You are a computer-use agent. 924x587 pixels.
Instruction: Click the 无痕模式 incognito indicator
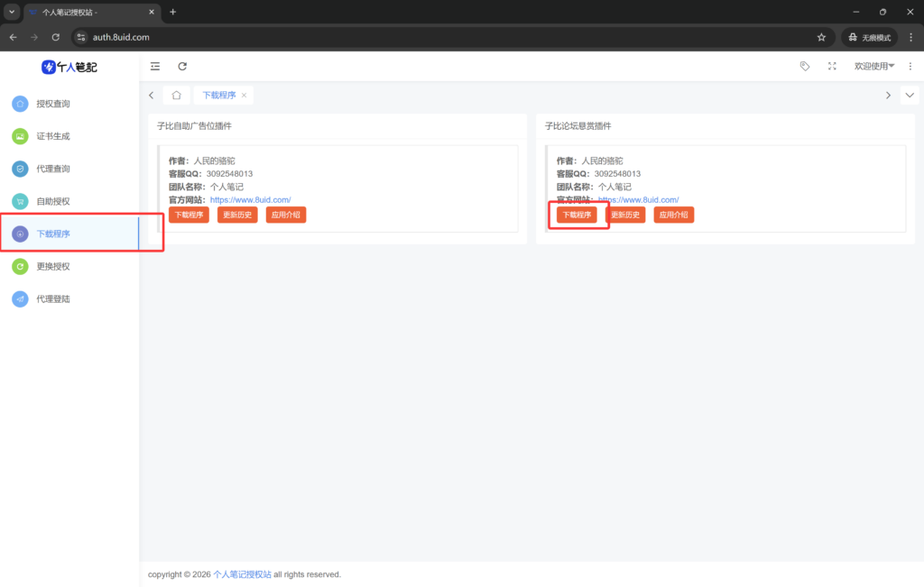[870, 37]
